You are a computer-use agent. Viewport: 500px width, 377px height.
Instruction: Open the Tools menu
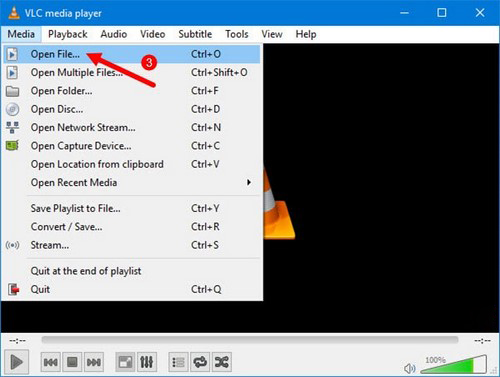pyautogui.click(x=237, y=34)
